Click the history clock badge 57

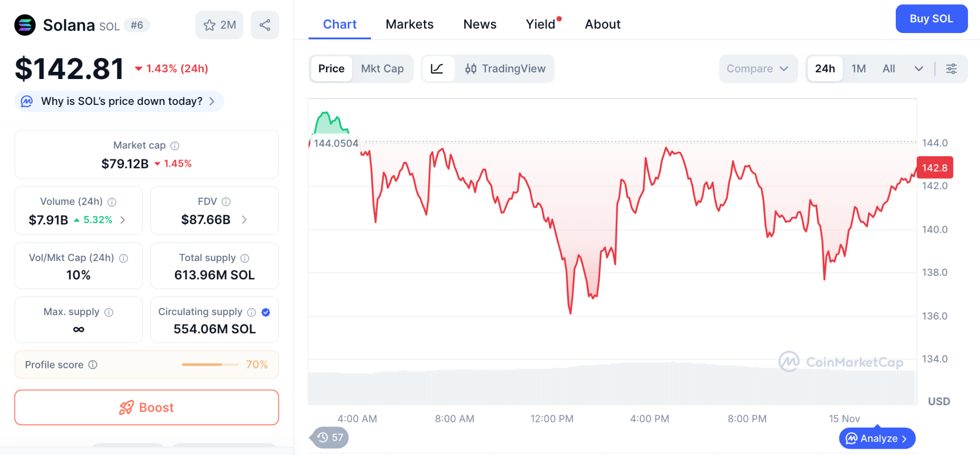tap(330, 437)
